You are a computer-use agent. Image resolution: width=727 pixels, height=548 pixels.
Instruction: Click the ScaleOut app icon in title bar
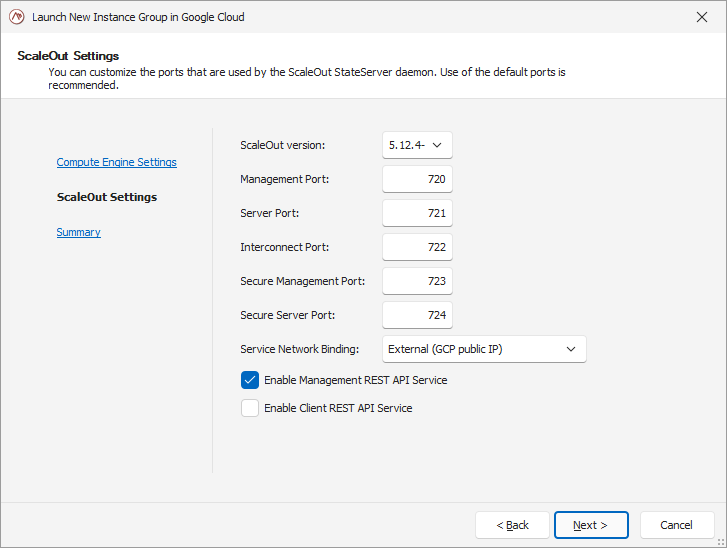click(17, 17)
